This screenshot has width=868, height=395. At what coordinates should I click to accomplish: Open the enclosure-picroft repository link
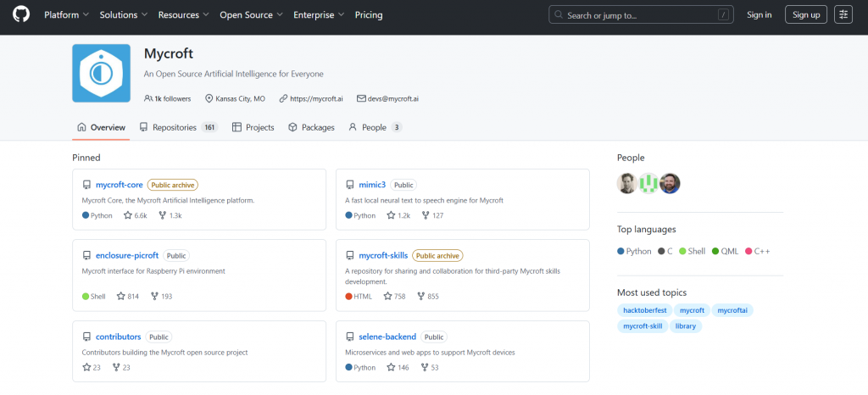127,256
